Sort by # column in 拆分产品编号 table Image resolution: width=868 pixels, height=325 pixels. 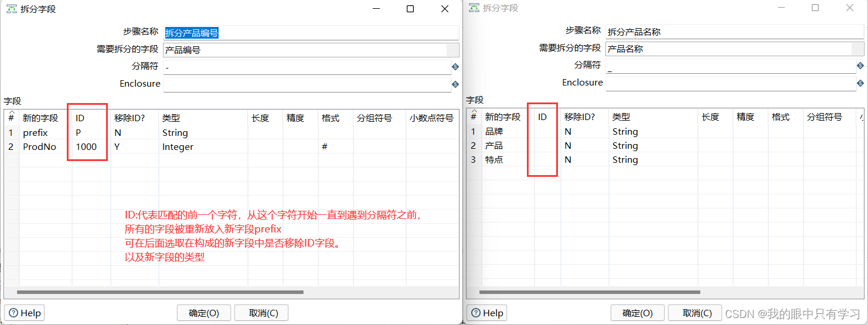(x=11, y=118)
